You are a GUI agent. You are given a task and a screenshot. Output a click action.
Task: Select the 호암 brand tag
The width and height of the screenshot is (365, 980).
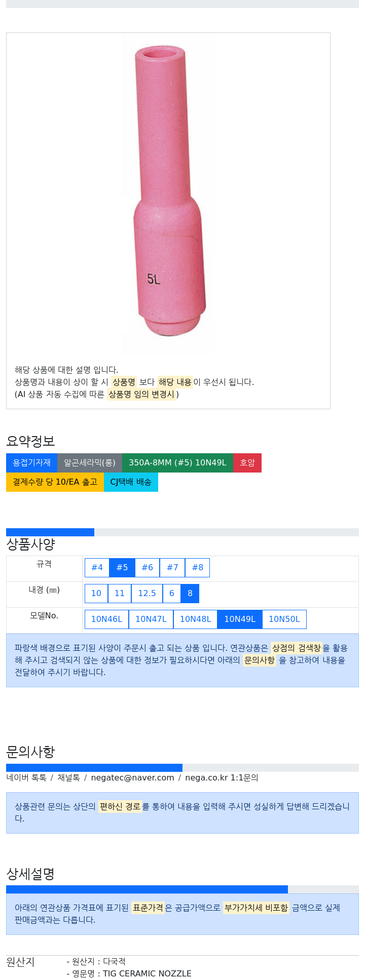coord(247,462)
